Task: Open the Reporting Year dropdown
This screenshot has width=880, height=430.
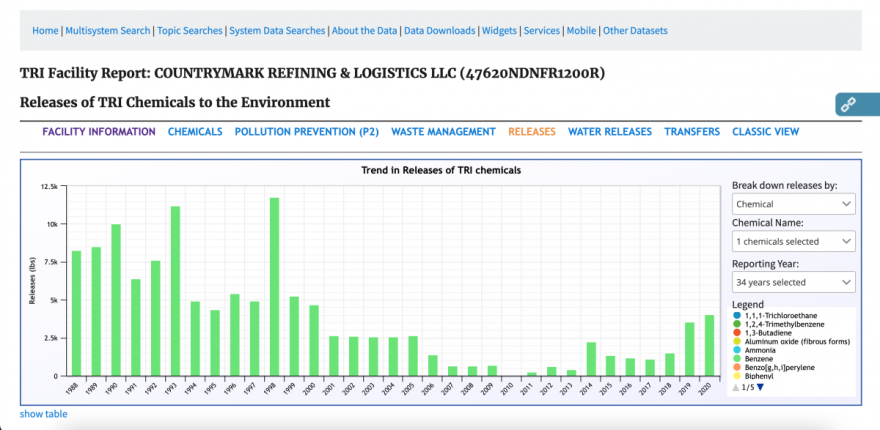Action: pyautogui.click(x=793, y=282)
